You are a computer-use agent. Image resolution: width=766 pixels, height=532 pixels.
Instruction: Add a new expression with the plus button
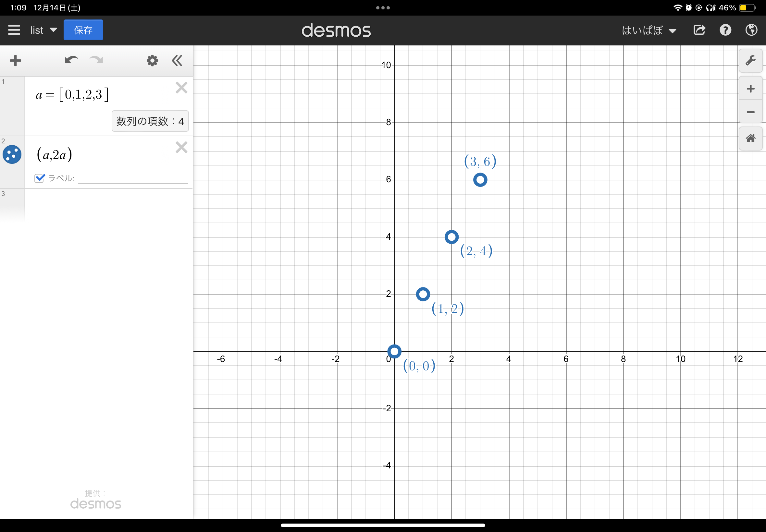point(15,60)
